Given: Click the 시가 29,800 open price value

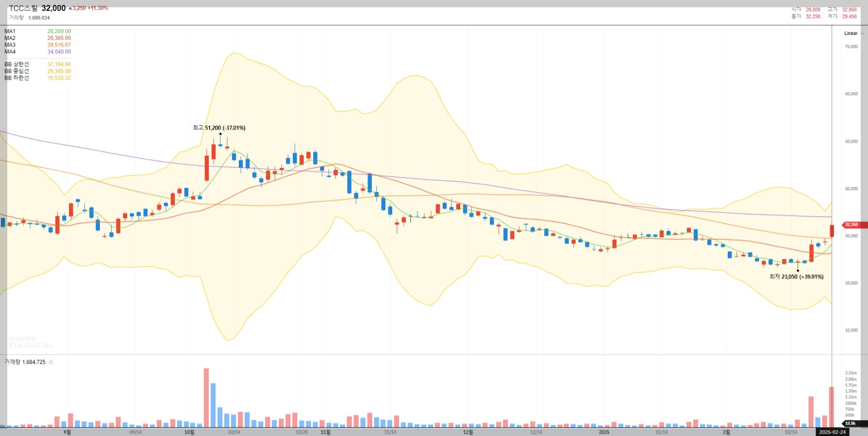Looking at the screenshot, I should coord(813,10).
